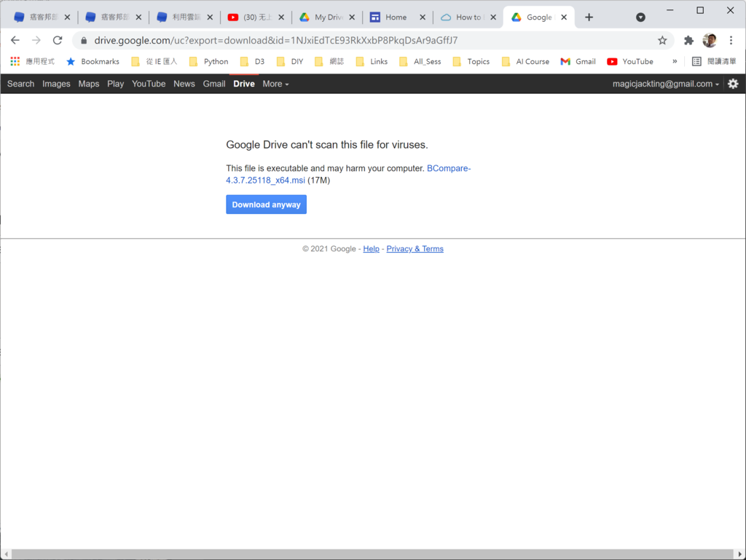Click the horizontal scrollbar track

tap(372, 554)
